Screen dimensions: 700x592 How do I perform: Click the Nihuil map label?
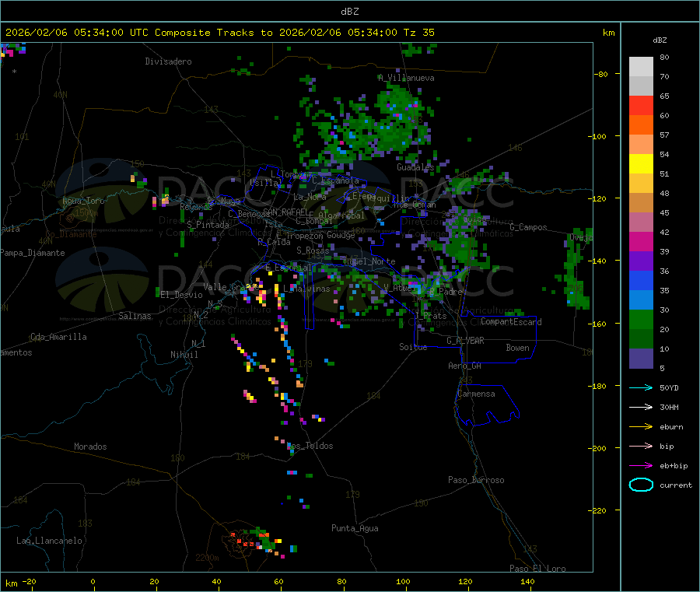184,355
